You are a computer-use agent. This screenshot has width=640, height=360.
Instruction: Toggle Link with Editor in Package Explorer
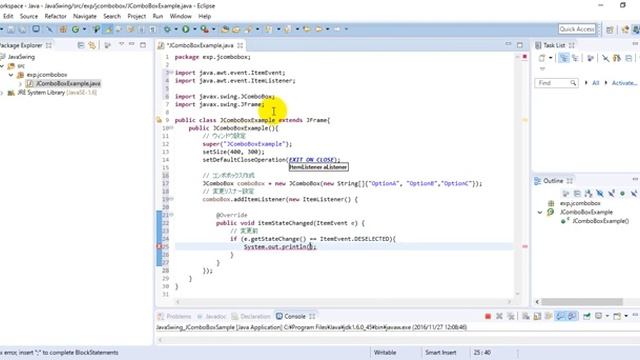click(x=92, y=45)
